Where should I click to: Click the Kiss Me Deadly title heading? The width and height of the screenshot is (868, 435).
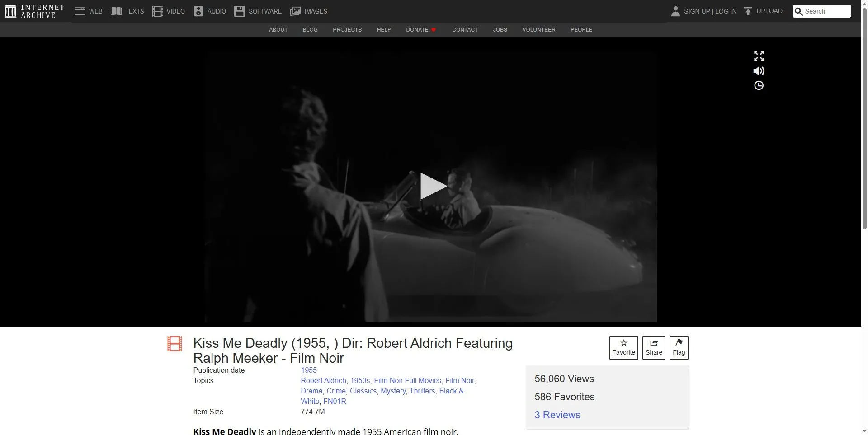(x=353, y=351)
